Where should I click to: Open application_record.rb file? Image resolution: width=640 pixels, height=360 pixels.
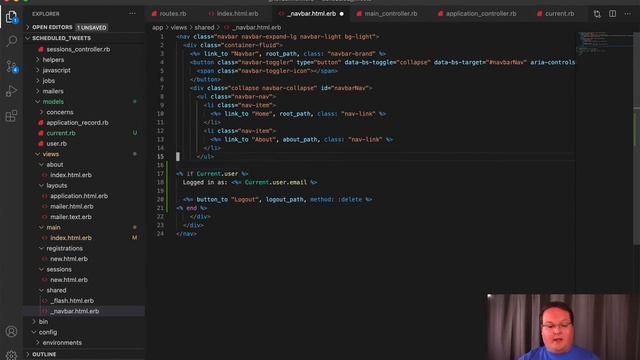pos(77,122)
